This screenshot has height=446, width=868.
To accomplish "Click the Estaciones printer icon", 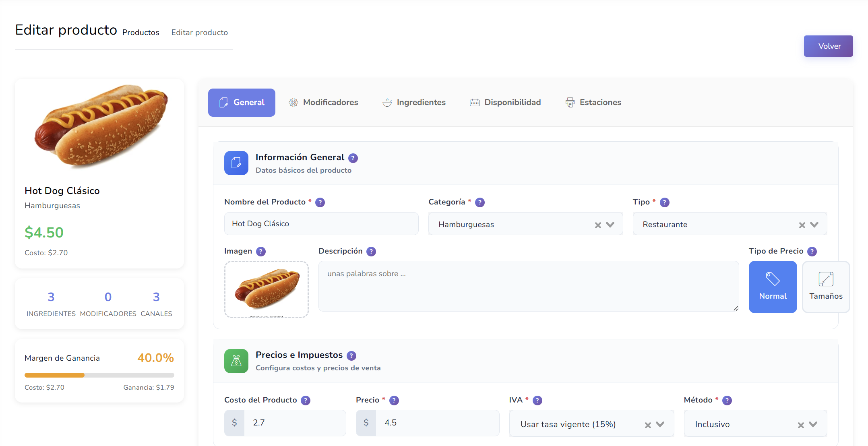I will (x=570, y=102).
